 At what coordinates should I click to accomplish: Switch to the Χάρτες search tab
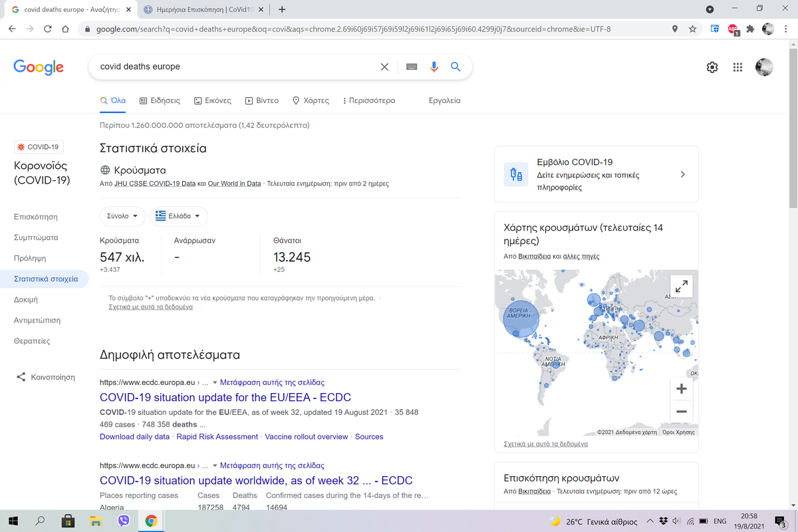pos(311,100)
